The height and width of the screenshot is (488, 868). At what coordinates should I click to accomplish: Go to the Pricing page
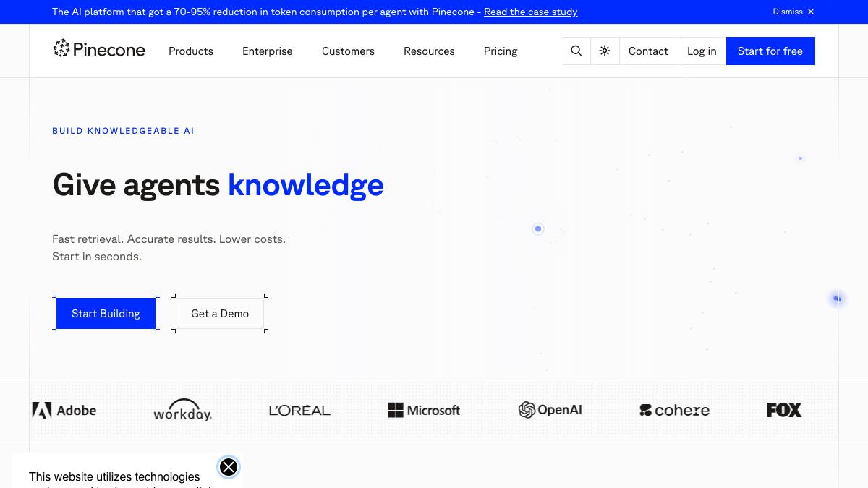coord(501,51)
